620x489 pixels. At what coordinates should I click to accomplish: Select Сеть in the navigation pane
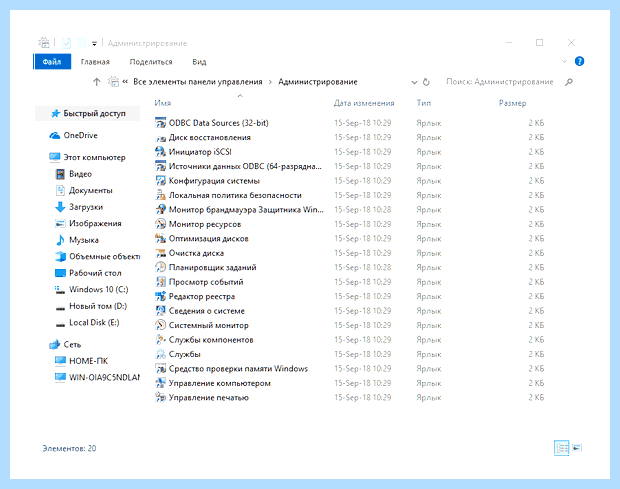72,345
